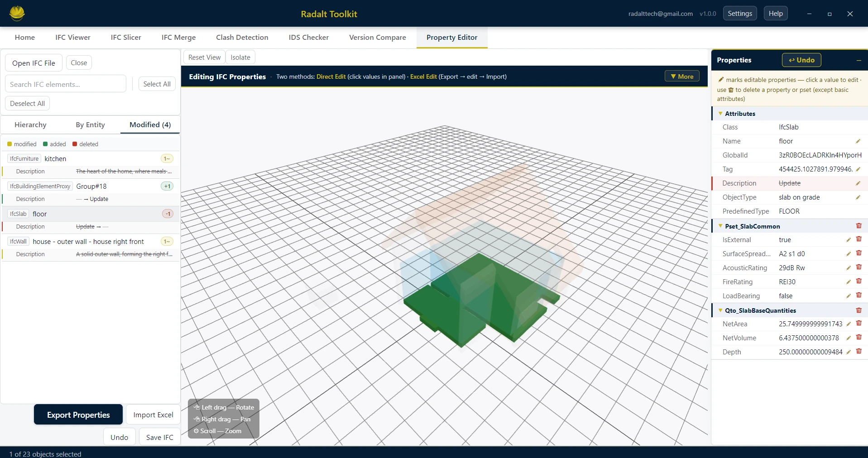Collapse the Qto_SlabBaseQuantities section
Viewport: 868px width, 458px height.
[721, 310]
